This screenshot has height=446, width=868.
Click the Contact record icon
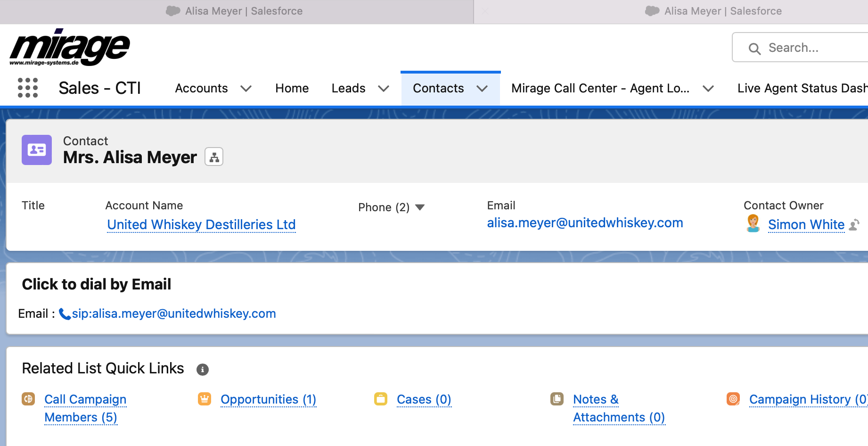[37, 150]
